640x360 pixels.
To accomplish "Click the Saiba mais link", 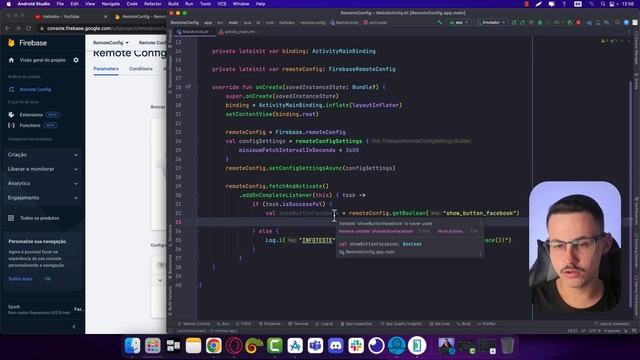I will click(20, 279).
